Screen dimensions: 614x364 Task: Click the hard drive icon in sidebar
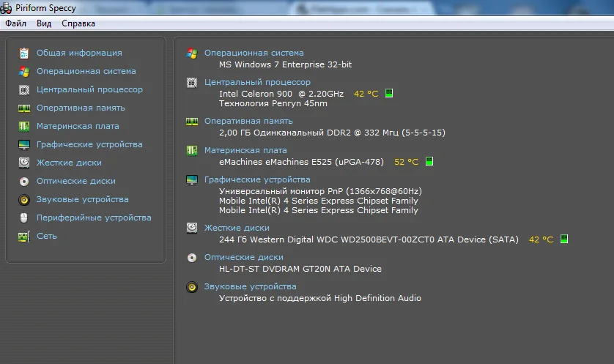tap(24, 163)
